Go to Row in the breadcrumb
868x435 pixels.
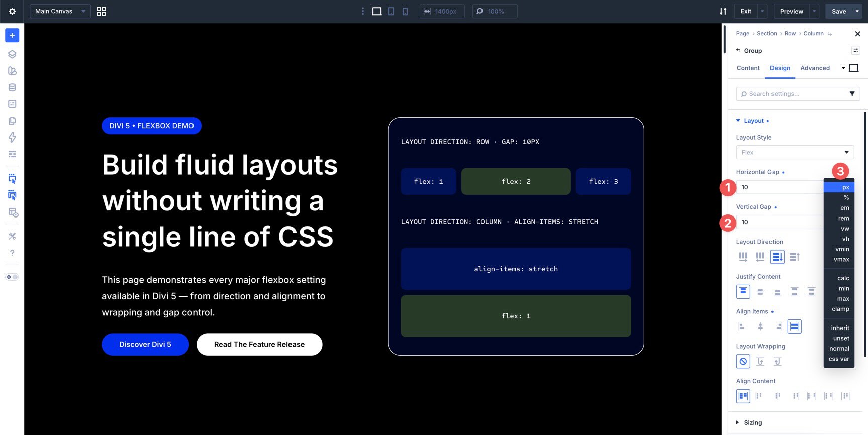790,34
